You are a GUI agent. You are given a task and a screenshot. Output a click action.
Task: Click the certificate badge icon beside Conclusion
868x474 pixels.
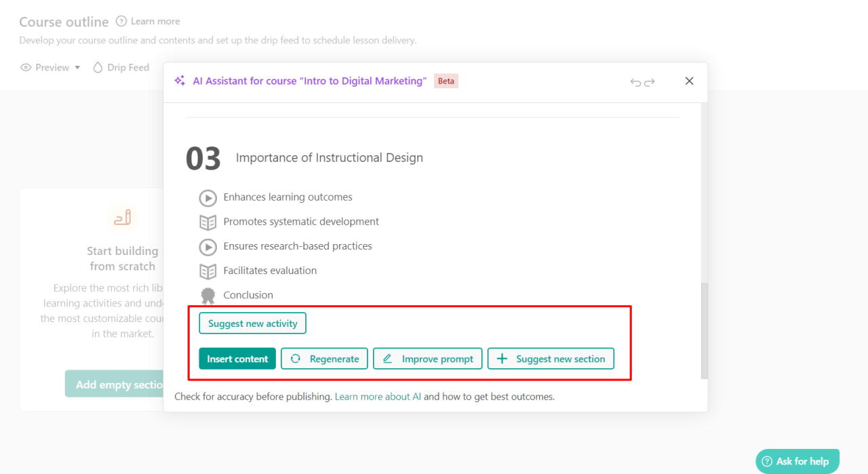click(x=208, y=296)
